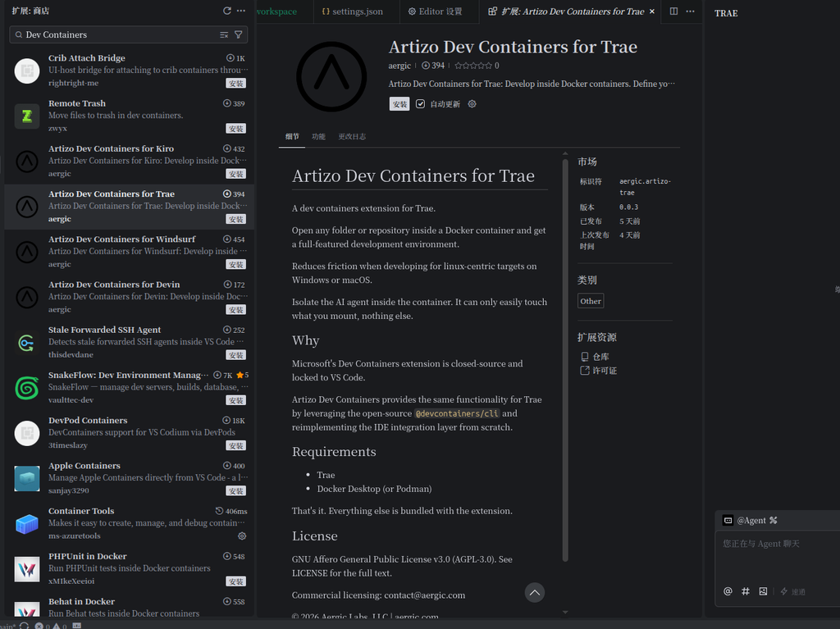The width and height of the screenshot is (840, 629).
Task: Install Artizo for Trae in details header
Action: pos(399,104)
